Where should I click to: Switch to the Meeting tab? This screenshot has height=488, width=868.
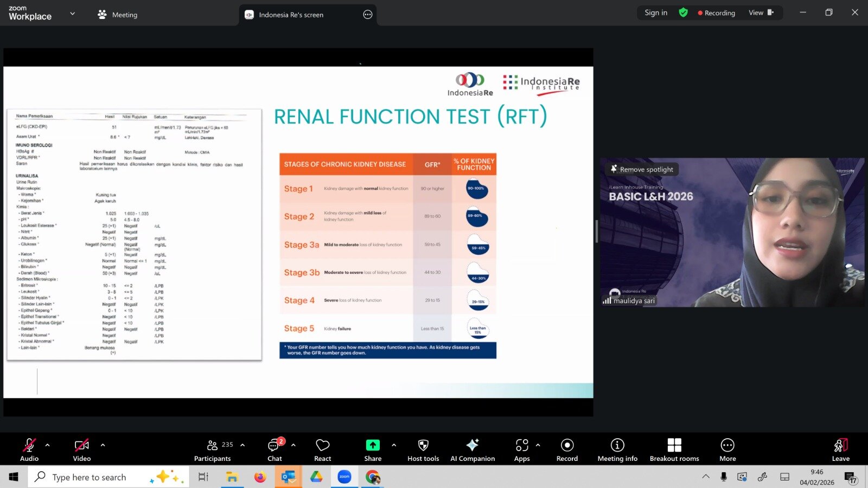(x=118, y=15)
